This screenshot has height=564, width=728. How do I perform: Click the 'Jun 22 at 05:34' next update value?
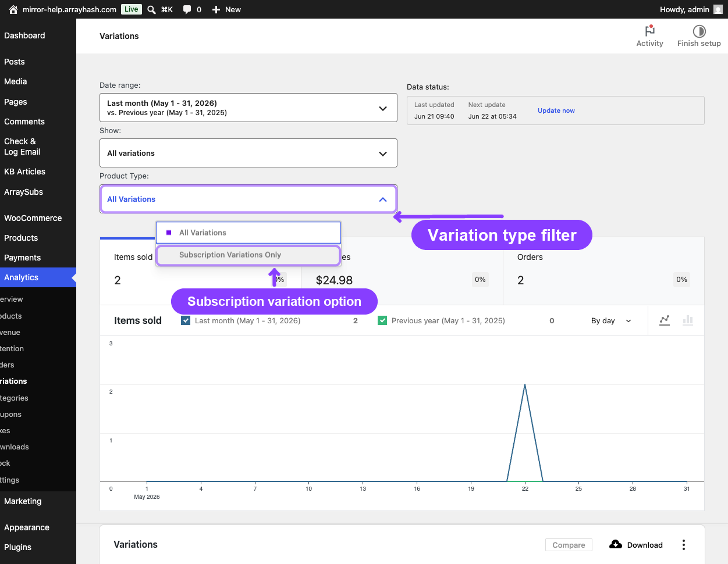click(492, 116)
